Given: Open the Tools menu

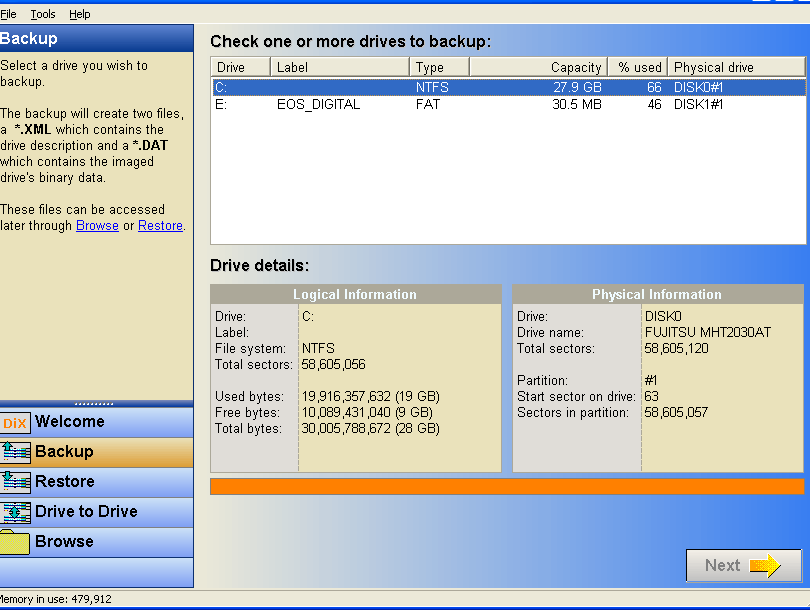Looking at the screenshot, I should [x=42, y=14].
